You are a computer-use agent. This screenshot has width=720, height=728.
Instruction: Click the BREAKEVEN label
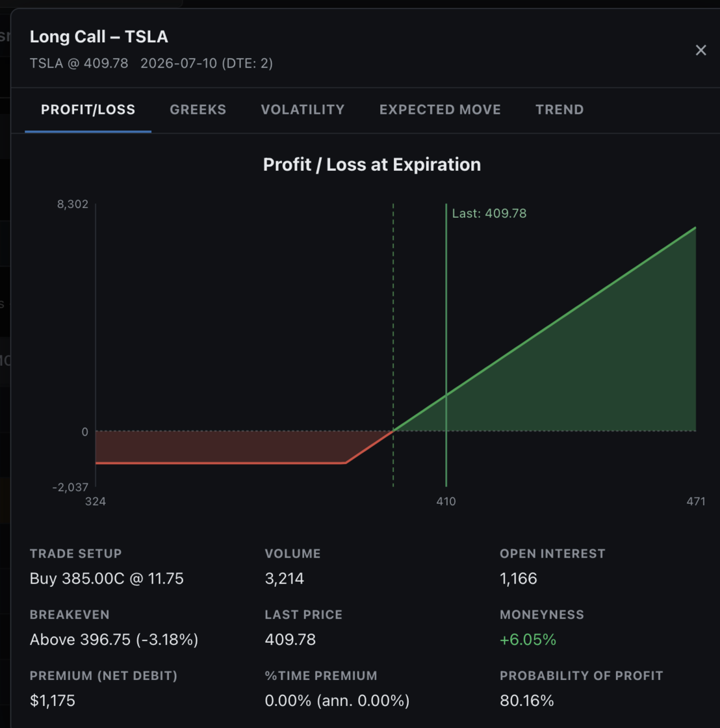point(70,615)
